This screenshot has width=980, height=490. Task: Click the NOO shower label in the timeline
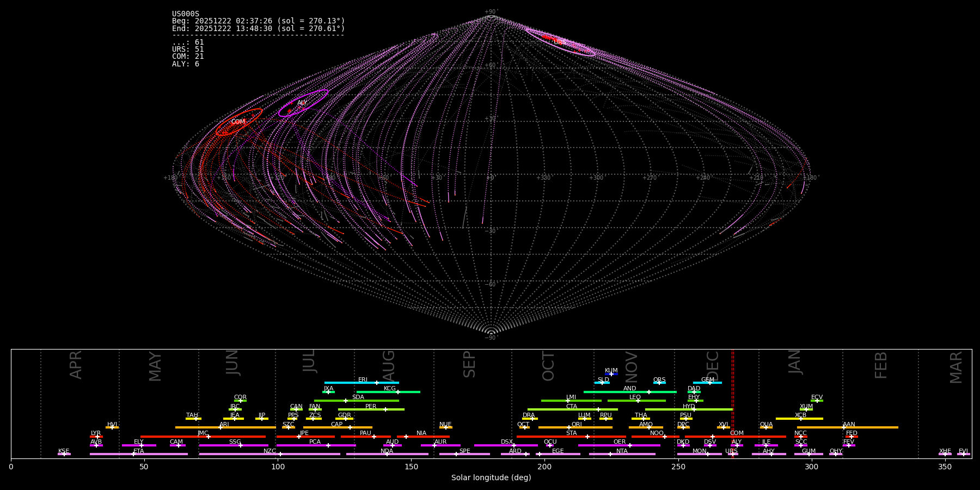657,433
